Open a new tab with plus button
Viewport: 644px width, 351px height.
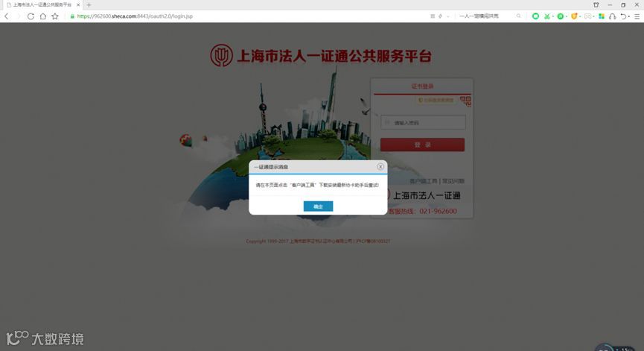coord(89,5)
